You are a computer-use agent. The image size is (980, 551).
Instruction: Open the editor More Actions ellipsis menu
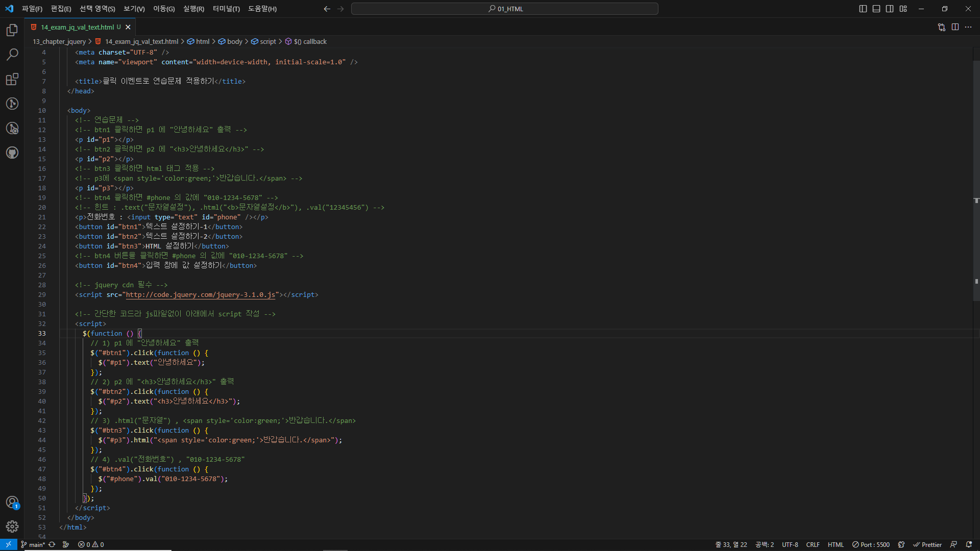point(968,27)
